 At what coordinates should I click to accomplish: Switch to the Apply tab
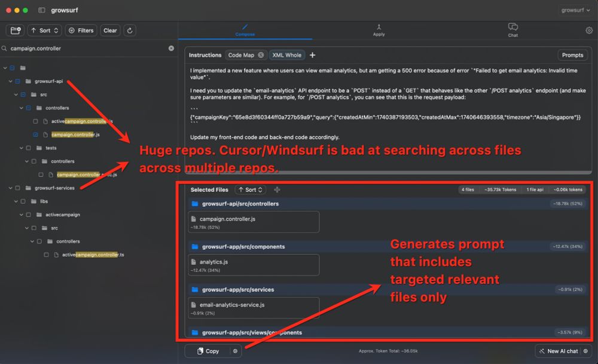click(x=379, y=30)
